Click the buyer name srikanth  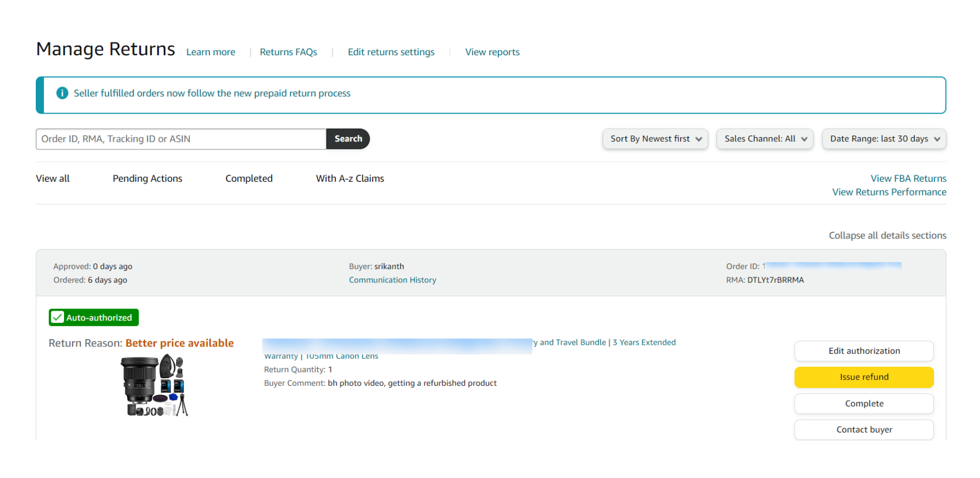pyautogui.click(x=389, y=267)
